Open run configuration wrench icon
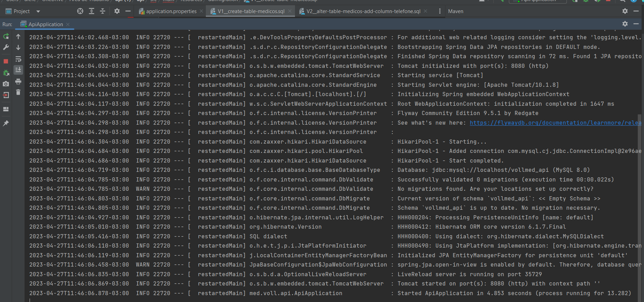This screenshot has height=302, width=644. 6,48
